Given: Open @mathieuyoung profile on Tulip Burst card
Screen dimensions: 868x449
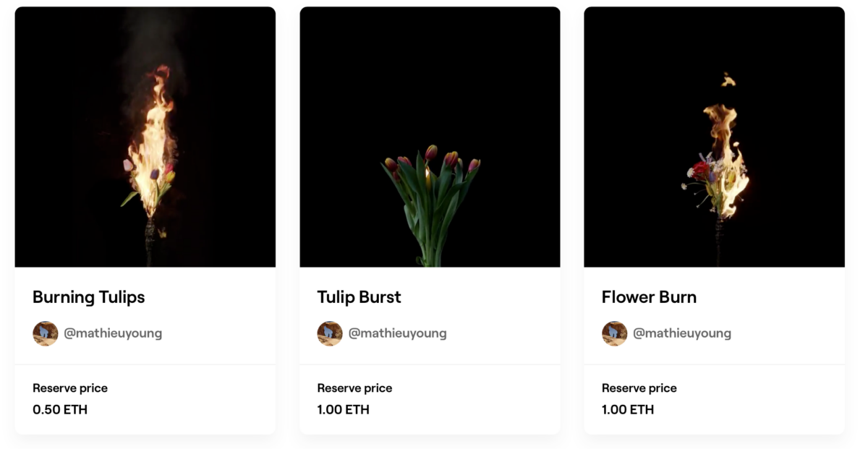Looking at the screenshot, I should coord(397,333).
